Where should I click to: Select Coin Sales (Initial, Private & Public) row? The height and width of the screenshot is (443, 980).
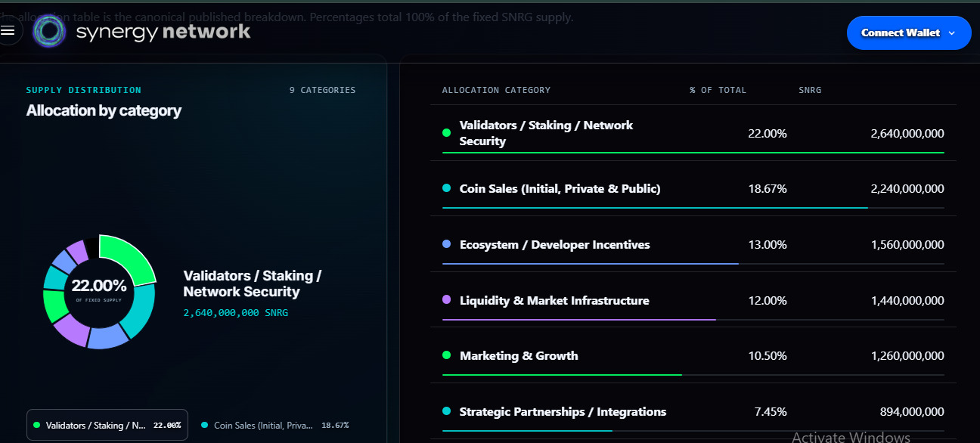(693, 188)
